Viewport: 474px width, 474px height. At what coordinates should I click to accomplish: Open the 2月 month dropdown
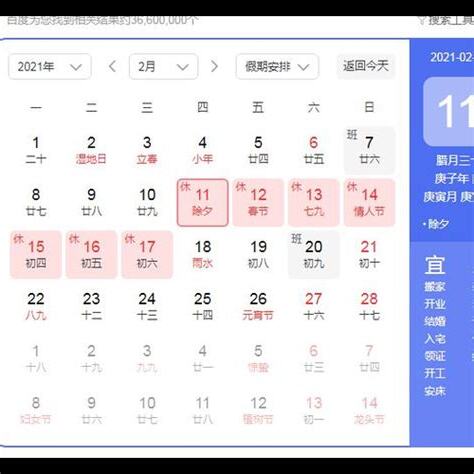click(x=164, y=67)
